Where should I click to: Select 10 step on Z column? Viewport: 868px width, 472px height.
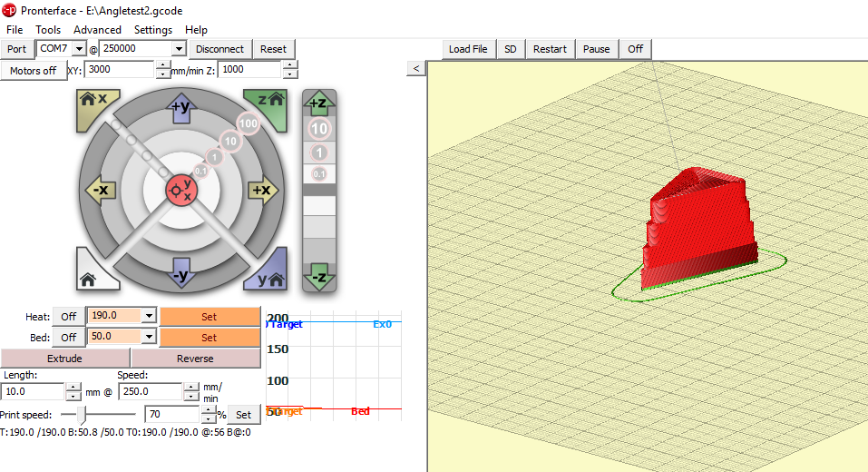(319, 129)
